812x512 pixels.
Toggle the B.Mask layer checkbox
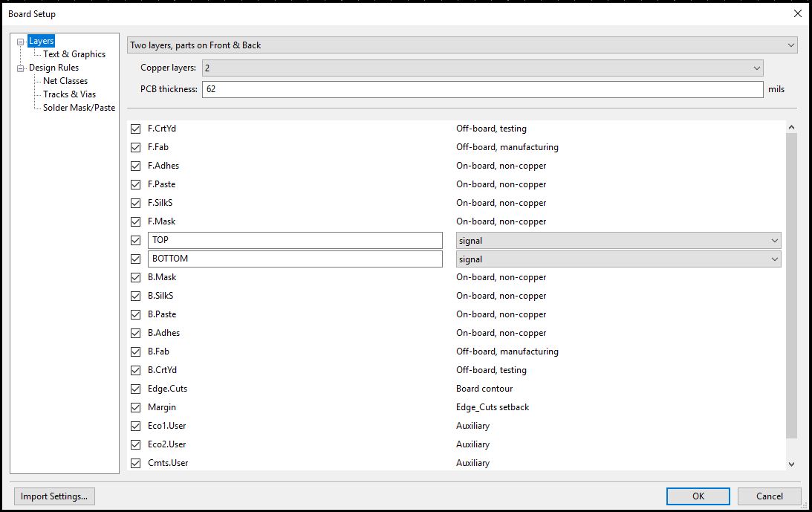135,277
